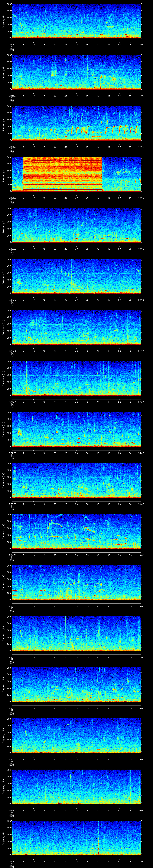The image size is (153, 868).
Task: Click the spectrogram panel starting at 19:19:00
Action: coord(77,276)
